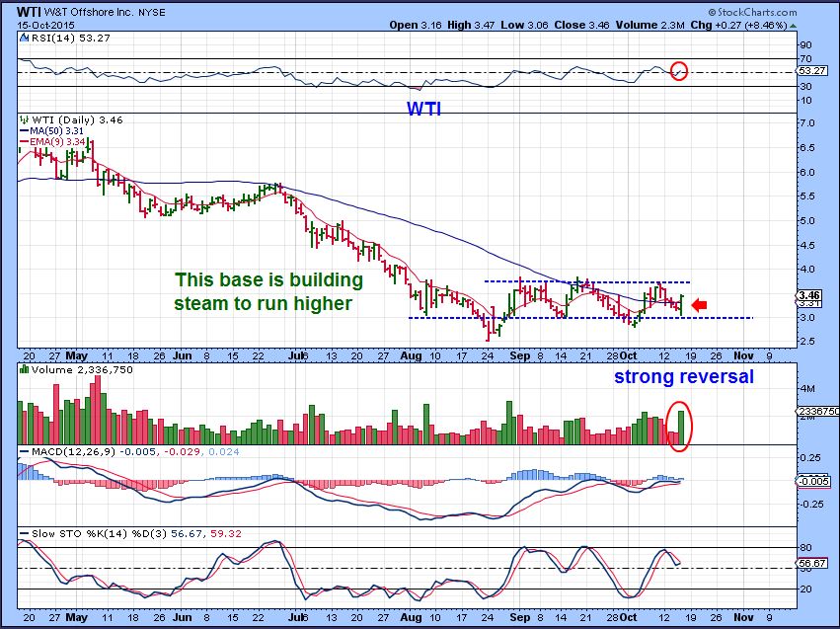The image size is (840, 629).
Task: Click the green up triangle after Chg percentage
Action: coord(793,26)
